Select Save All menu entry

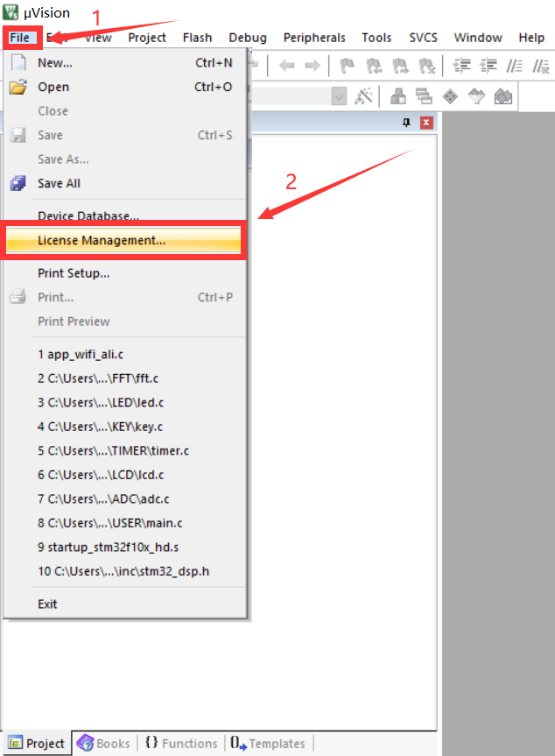pos(125,183)
